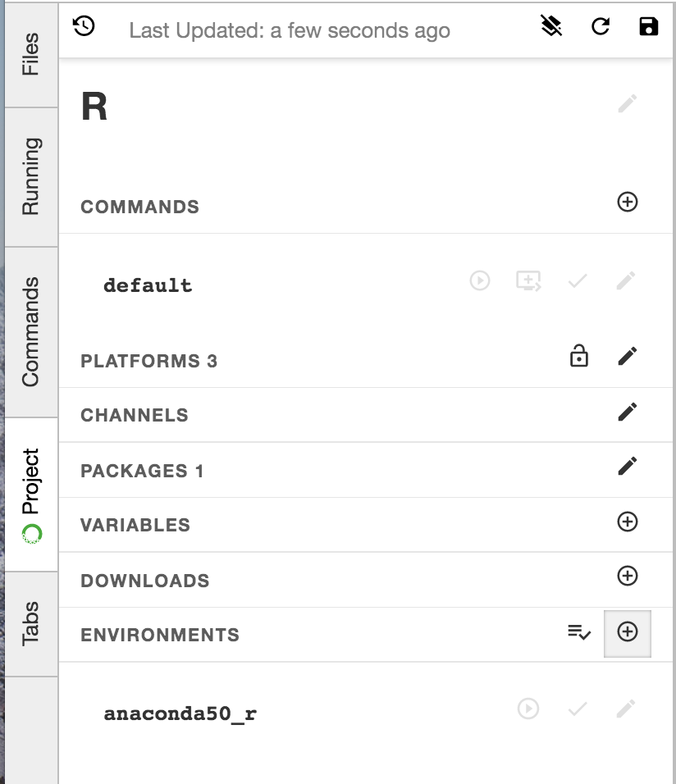The height and width of the screenshot is (784, 676).
Task: Edit the project name R
Action: click(628, 104)
